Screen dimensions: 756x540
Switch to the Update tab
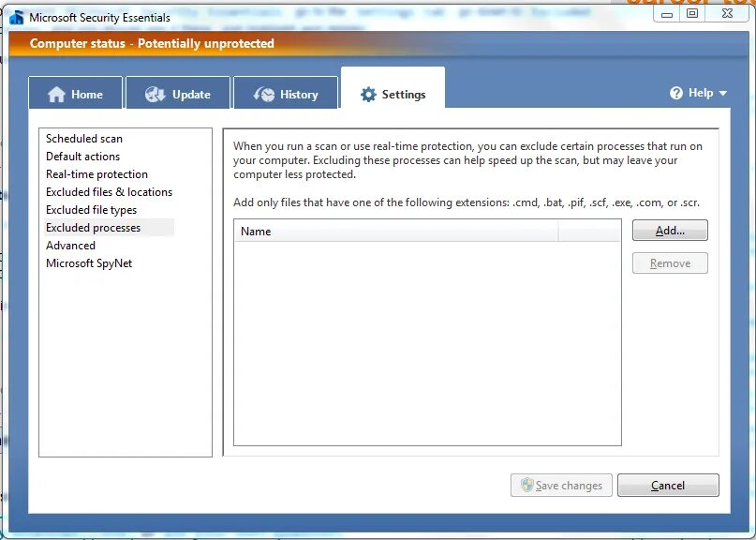point(178,93)
